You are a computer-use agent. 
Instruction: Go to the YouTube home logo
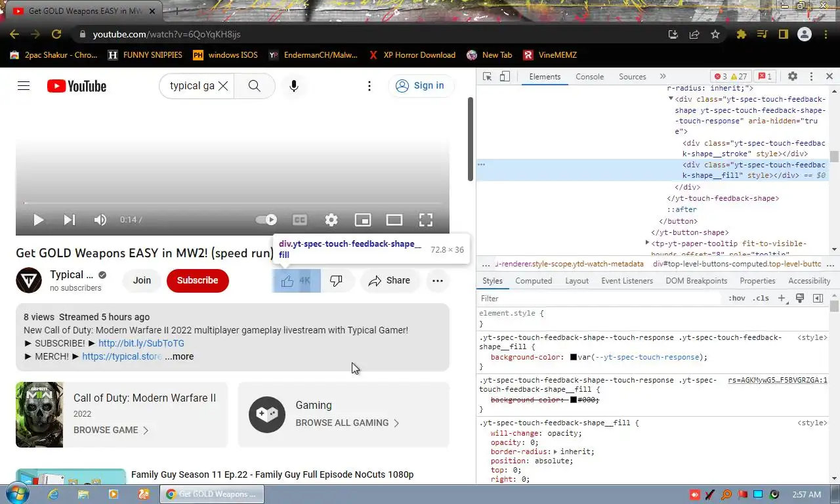pyautogui.click(x=77, y=86)
